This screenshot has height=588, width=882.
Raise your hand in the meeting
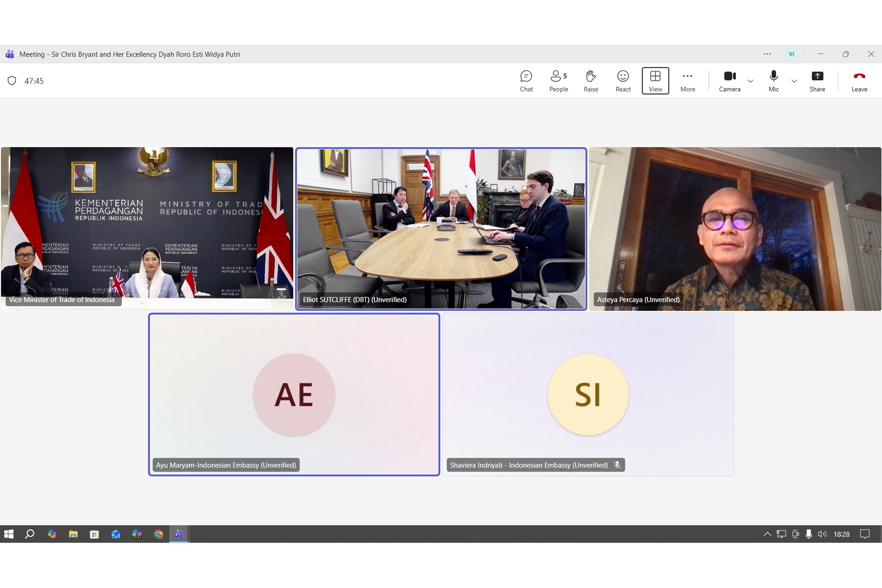(x=590, y=81)
